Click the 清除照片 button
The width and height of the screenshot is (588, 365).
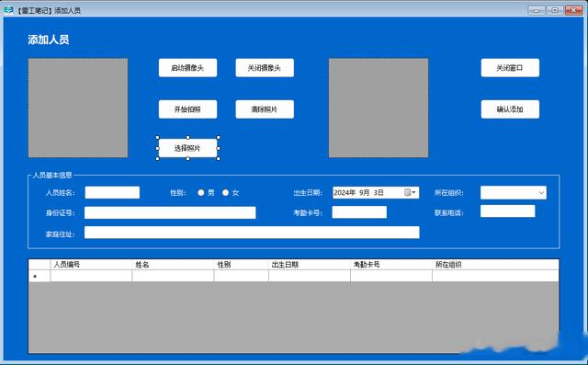coord(265,109)
